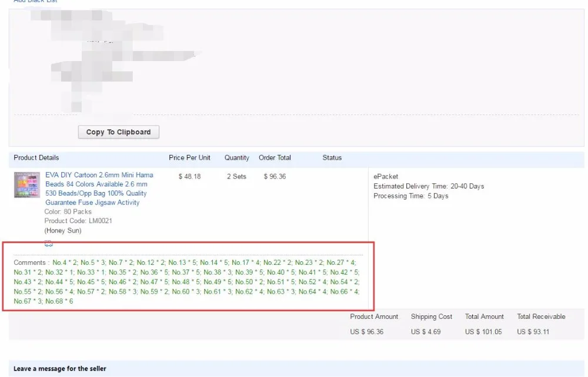Click the bead product thumbnail image
The image size is (588, 377).
coord(27,185)
